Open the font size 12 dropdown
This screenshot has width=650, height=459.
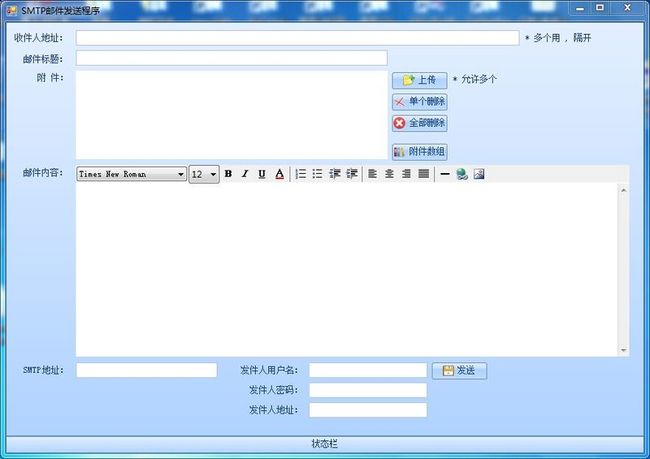[204, 174]
